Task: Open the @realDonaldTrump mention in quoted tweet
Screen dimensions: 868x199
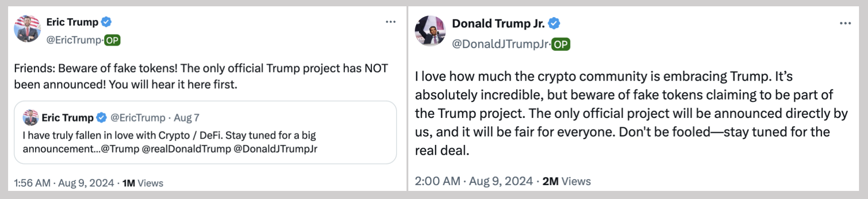Action: tap(186, 149)
